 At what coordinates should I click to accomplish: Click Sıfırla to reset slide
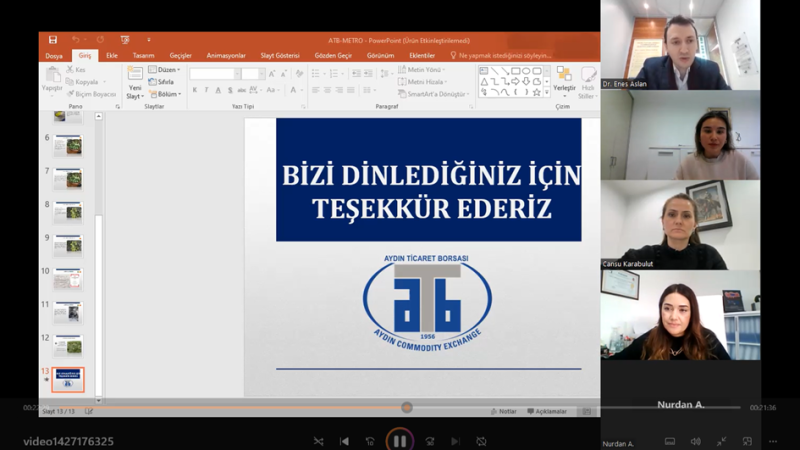tap(161, 82)
